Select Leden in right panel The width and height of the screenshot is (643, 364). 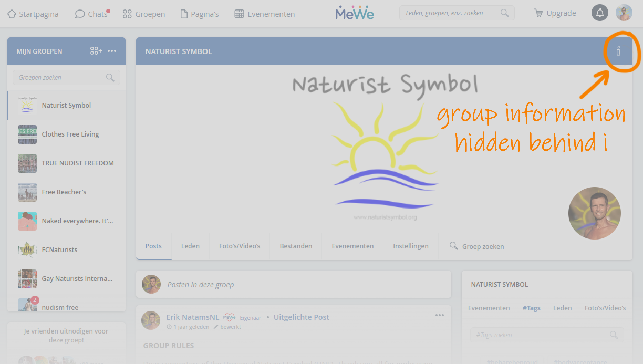563,308
